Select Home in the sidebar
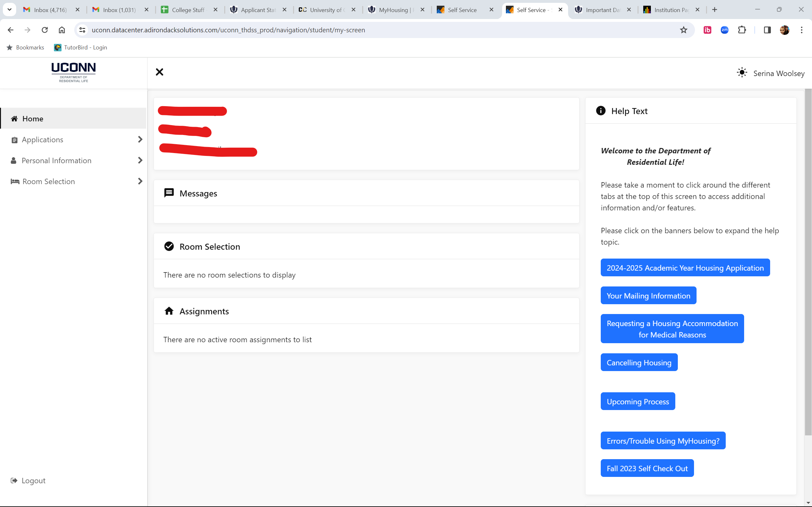 tap(33, 119)
